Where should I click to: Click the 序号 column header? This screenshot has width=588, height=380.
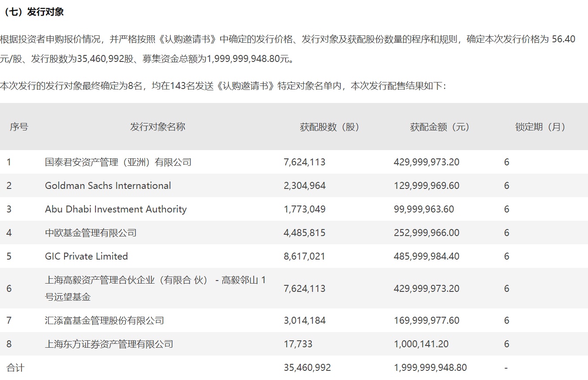click(x=19, y=127)
